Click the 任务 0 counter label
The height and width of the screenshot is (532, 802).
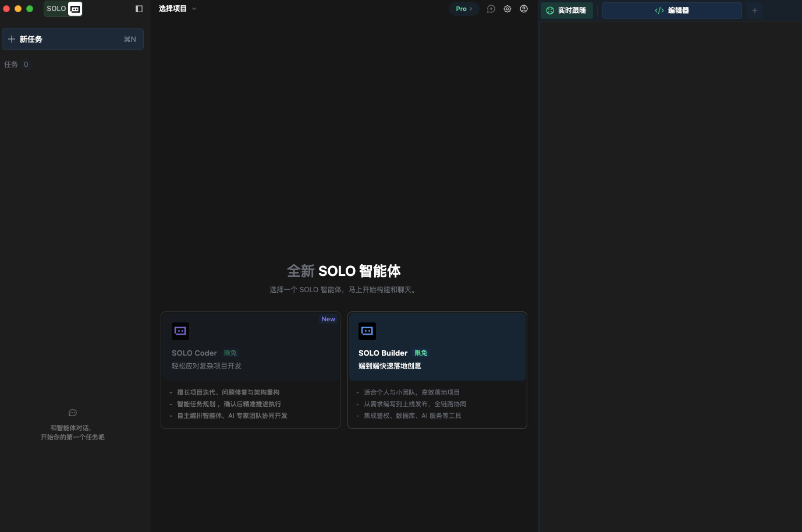click(16, 65)
